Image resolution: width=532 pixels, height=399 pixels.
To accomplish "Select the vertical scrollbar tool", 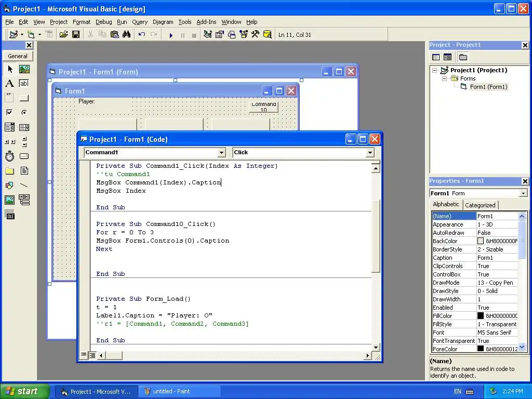I will (x=24, y=142).
